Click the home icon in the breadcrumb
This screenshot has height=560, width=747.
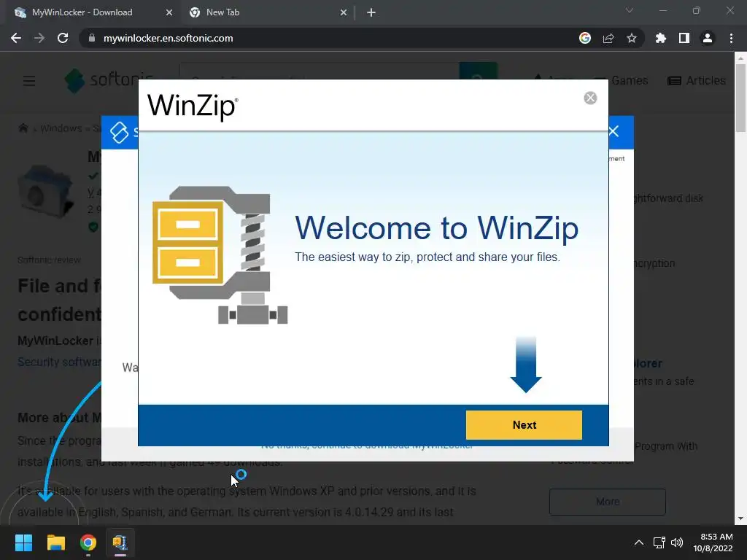[23, 128]
